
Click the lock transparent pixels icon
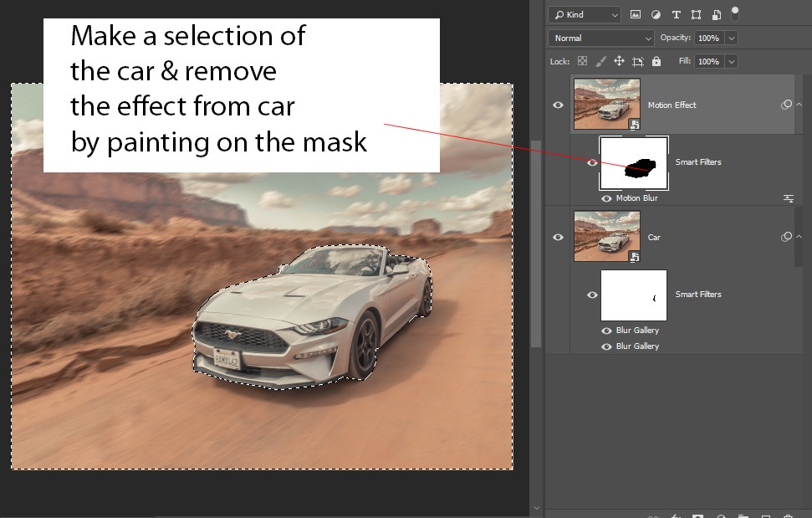pos(582,61)
